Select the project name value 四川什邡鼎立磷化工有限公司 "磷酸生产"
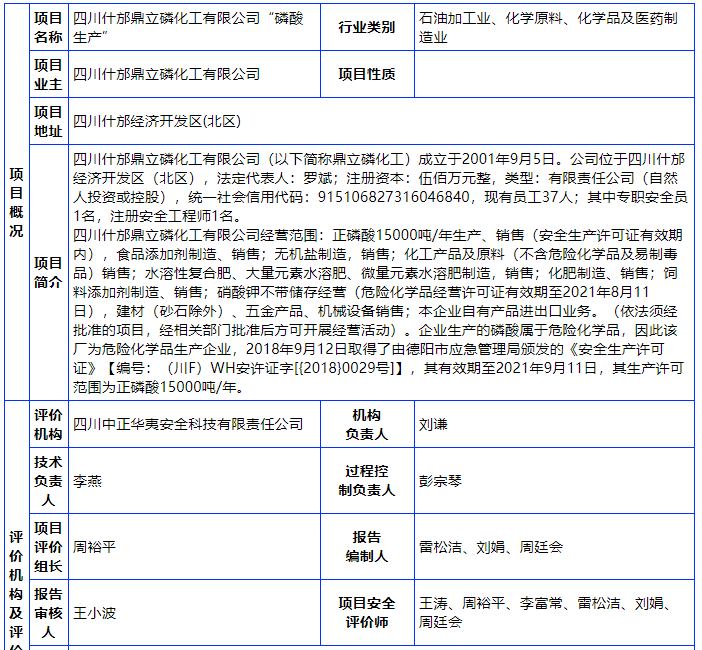 pos(188,27)
